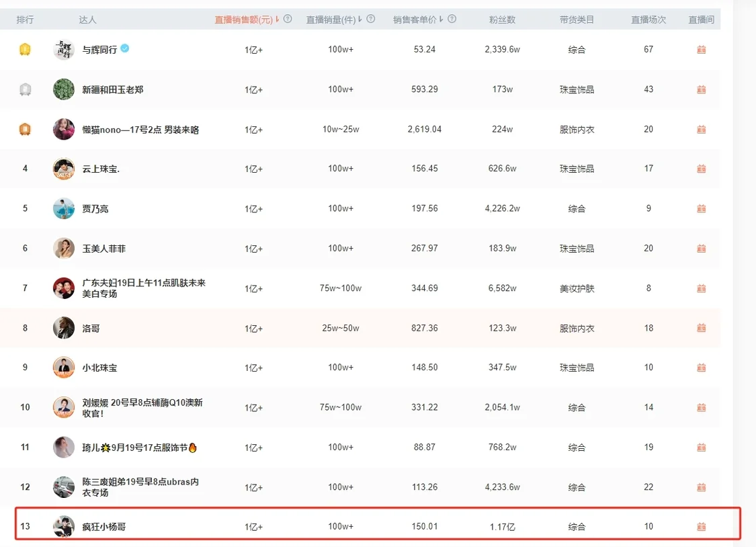Open livestream room icon for 小北珠宝
This screenshot has height=547, width=756.
click(701, 368)
